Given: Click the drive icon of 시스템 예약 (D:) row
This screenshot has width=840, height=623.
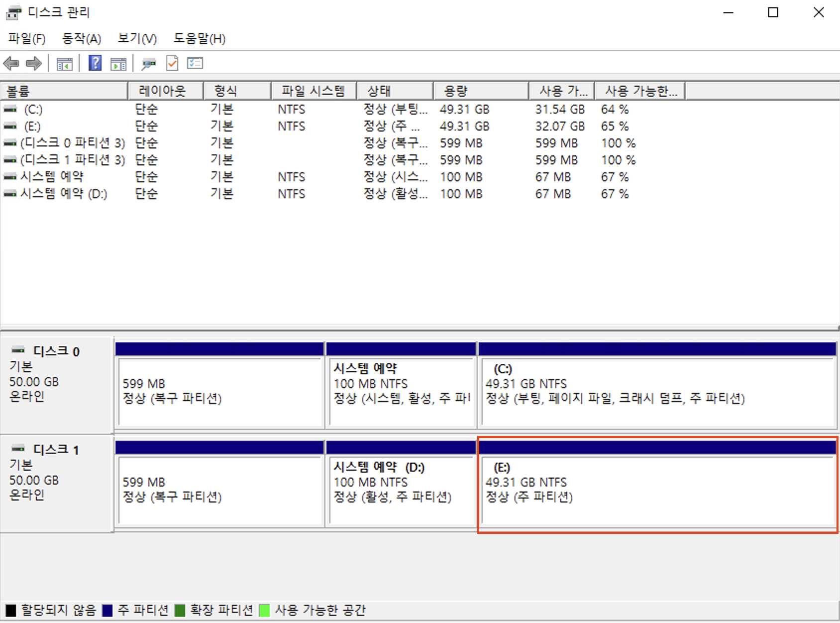Looking at the screenshot, I should 10,194.
